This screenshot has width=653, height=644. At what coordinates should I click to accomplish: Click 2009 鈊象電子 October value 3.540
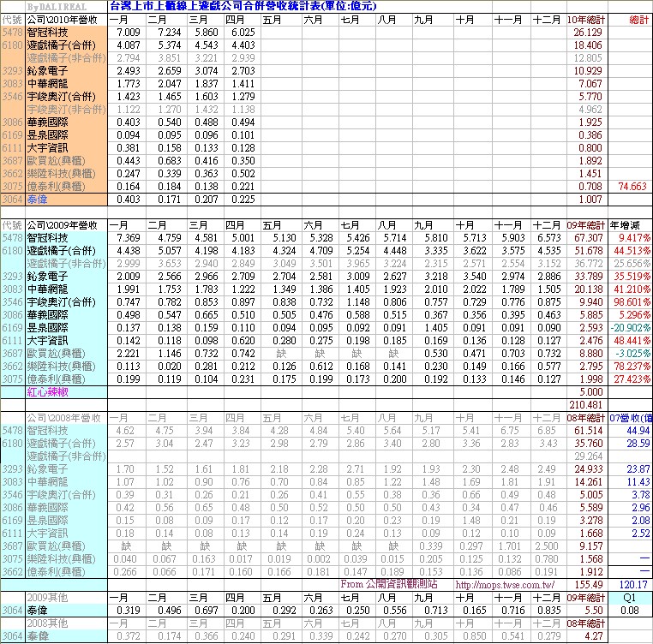475,277
